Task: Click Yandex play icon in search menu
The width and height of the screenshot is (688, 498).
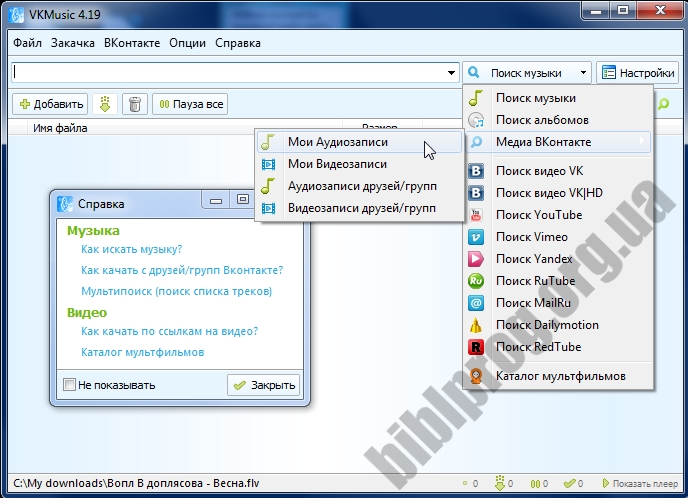Action: coord(476,259)
